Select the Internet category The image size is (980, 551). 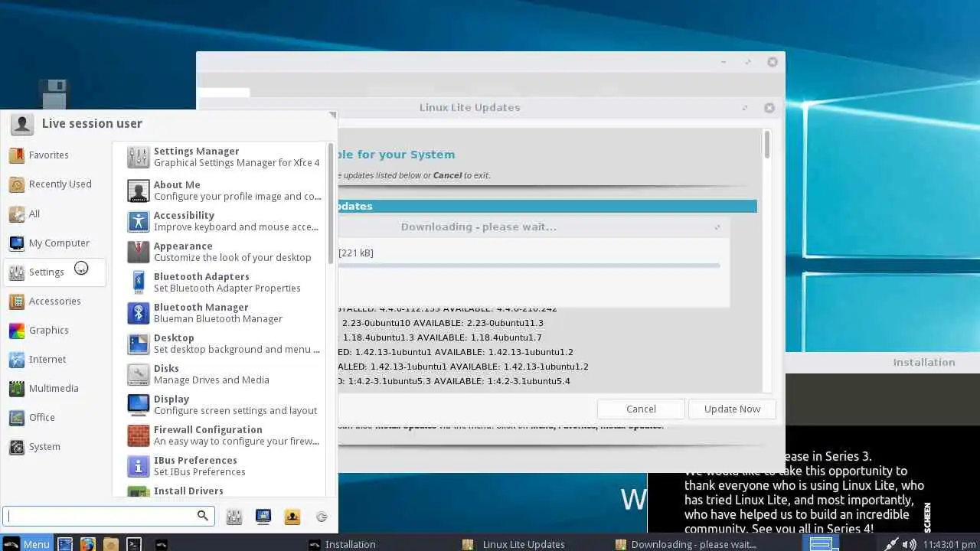(55, 360)
